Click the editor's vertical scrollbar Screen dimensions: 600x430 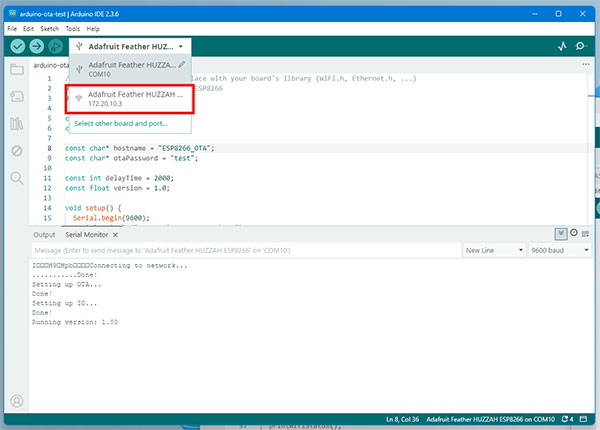(x=591, y=149)
